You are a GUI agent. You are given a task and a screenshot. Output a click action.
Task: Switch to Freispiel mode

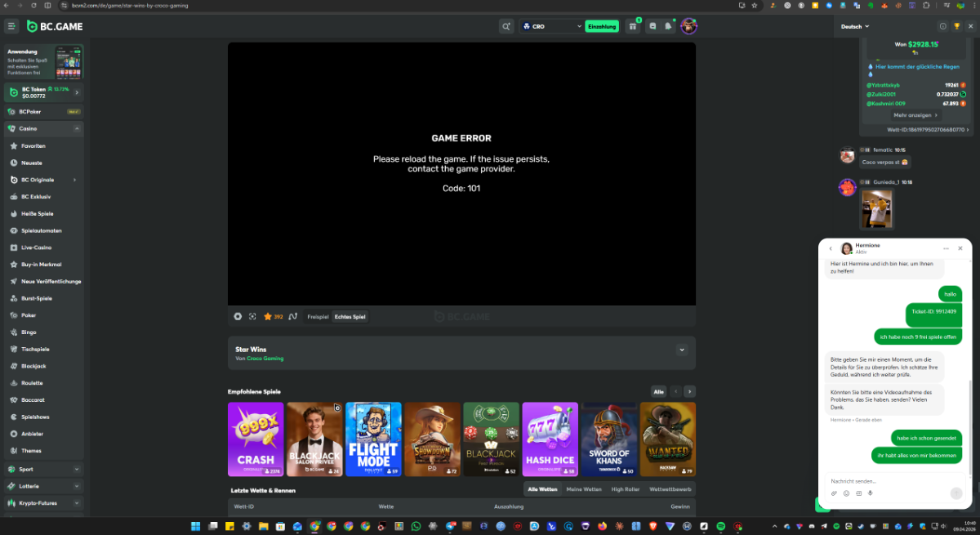point(318,316)
